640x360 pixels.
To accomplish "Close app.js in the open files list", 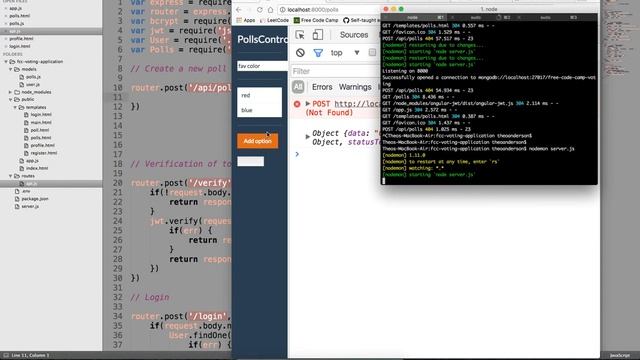I will [6, 8].
